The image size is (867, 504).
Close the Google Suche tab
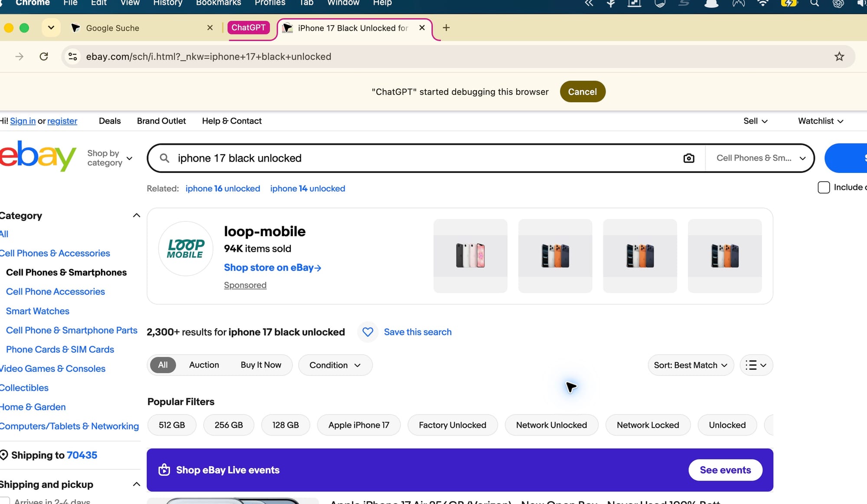coord(210,28)
